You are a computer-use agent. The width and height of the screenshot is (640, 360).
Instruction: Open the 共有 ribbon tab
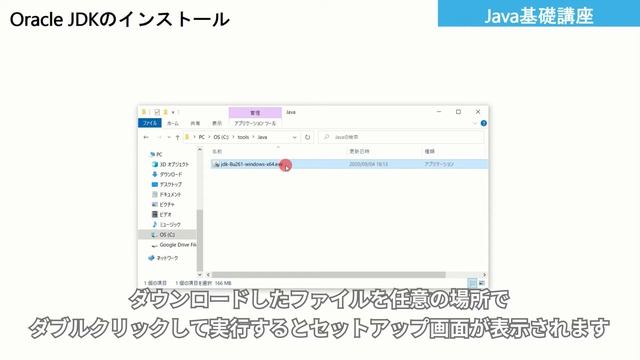point(195,123)
